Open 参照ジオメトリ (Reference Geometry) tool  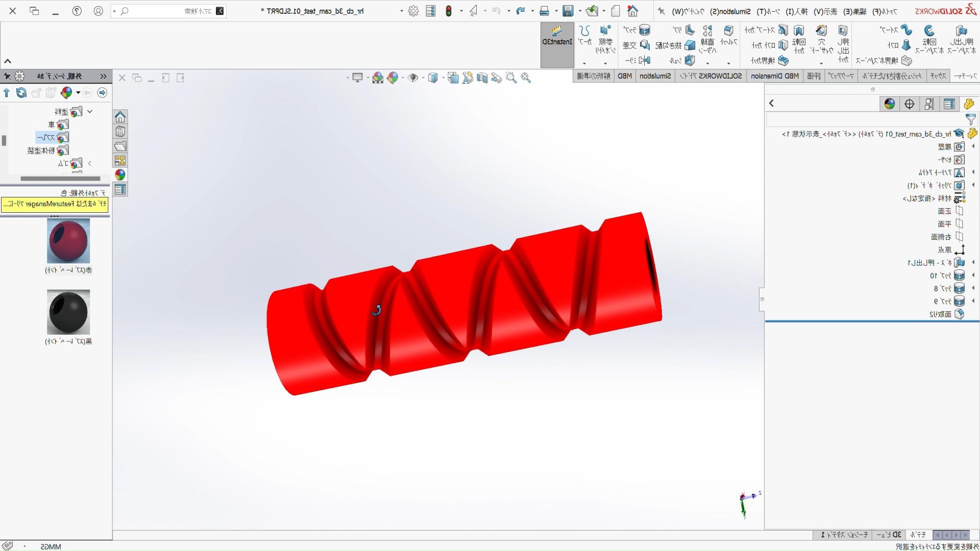[x=605, y=40]
